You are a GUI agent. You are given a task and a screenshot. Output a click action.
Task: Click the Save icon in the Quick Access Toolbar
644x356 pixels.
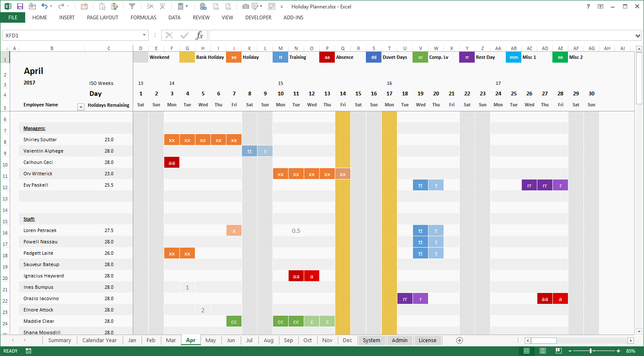[20, 6]
